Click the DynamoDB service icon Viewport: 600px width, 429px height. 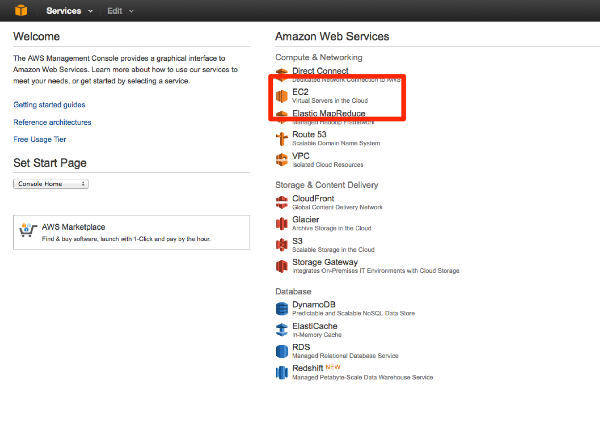coord(282,308)
